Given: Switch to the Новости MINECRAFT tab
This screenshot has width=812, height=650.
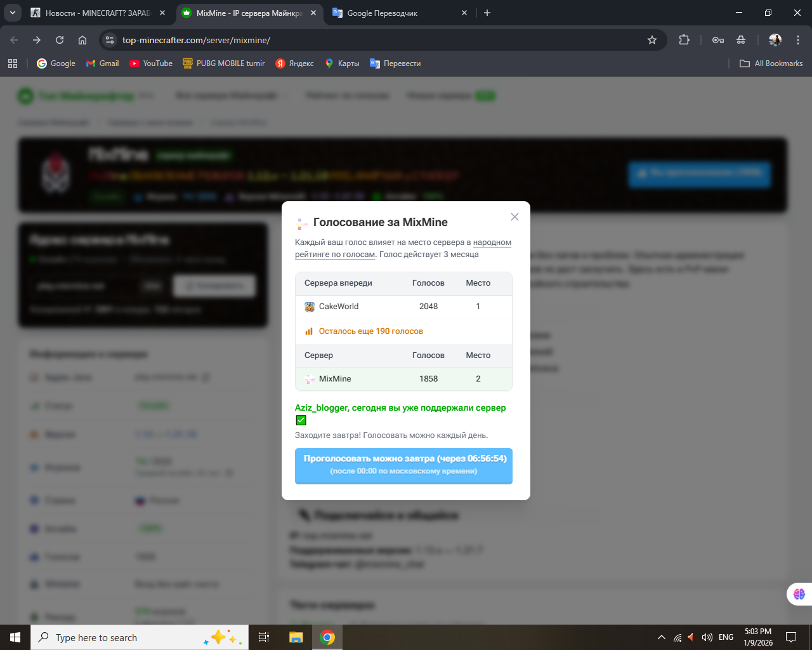Looking at the screenshot, I should 95,13.
